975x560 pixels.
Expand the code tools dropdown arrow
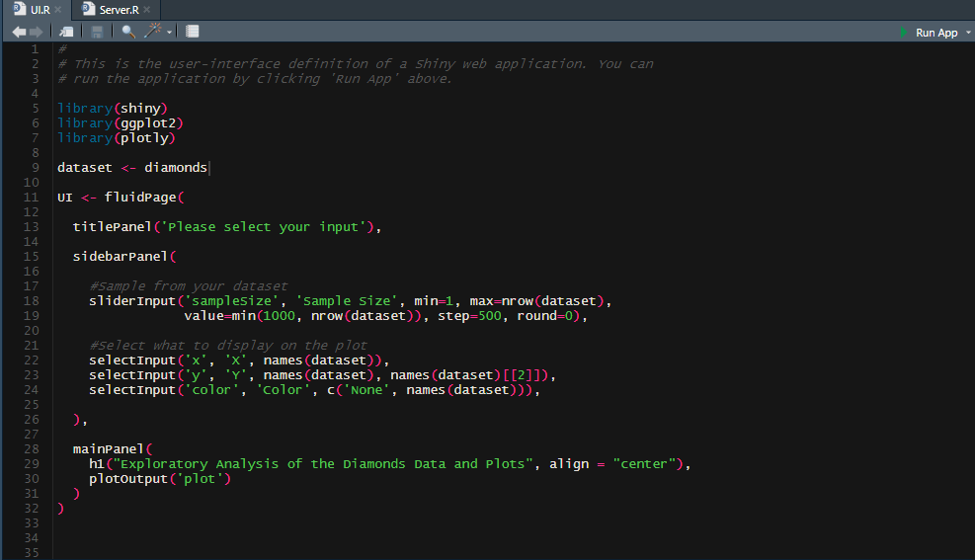click(169, 33)
